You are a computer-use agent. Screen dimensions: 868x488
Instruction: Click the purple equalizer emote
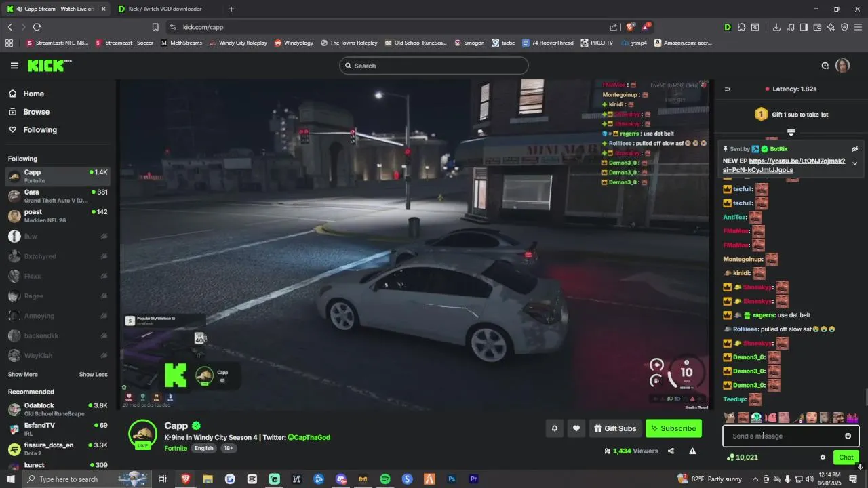pos(852,418)
